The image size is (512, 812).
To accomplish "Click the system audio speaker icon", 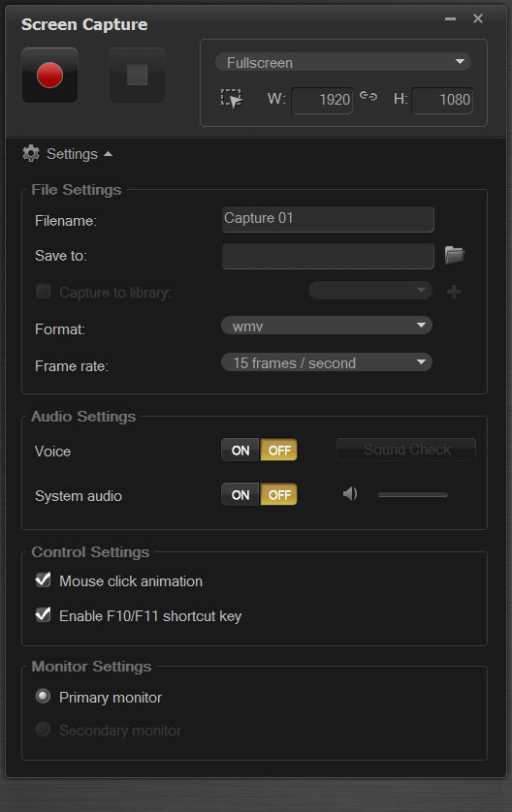I will click(350, 494).
